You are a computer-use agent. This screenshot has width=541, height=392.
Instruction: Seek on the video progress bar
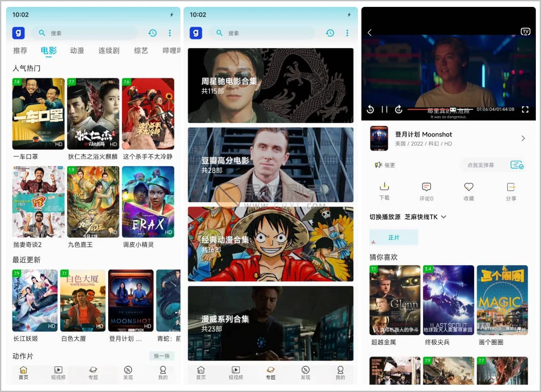pyautogui.click(x=440, y=109)
